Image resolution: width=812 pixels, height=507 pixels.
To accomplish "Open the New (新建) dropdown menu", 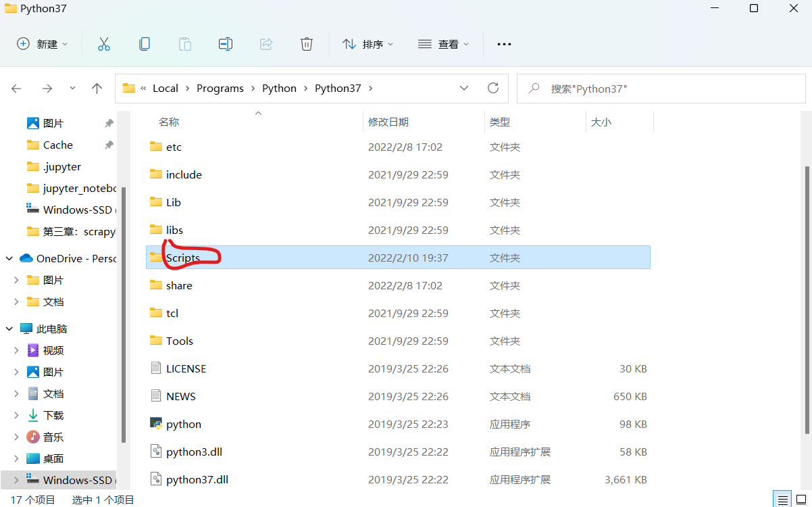I will (x=43, y=44).
